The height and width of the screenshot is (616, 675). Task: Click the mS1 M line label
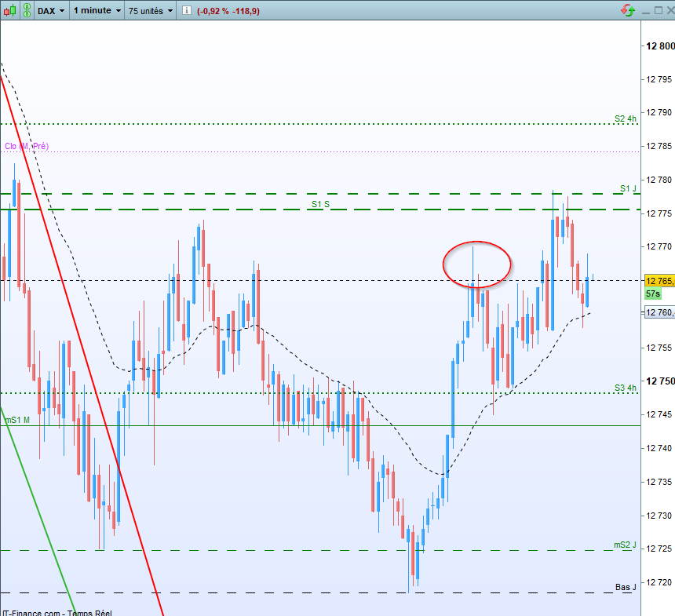[x=17, y=420]
